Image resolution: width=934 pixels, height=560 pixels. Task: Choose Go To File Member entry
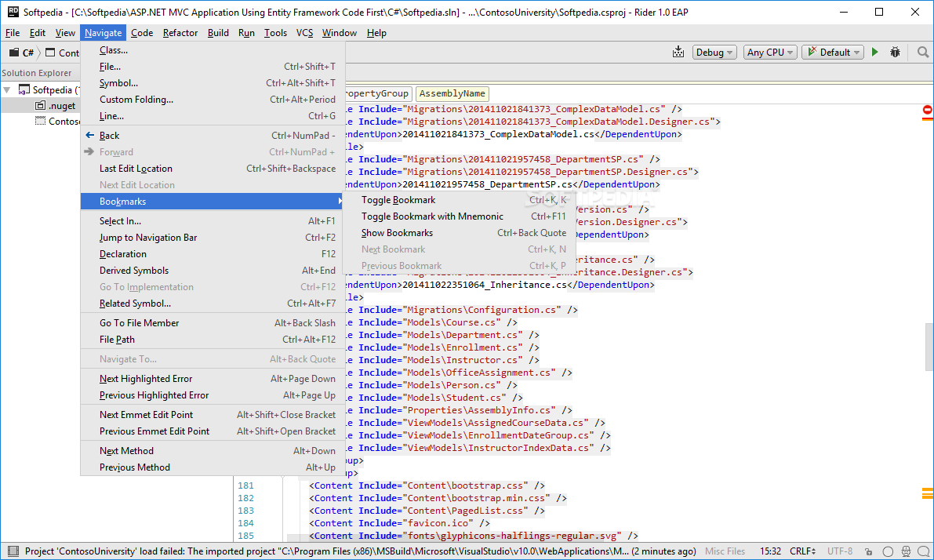tap(213, 323)
